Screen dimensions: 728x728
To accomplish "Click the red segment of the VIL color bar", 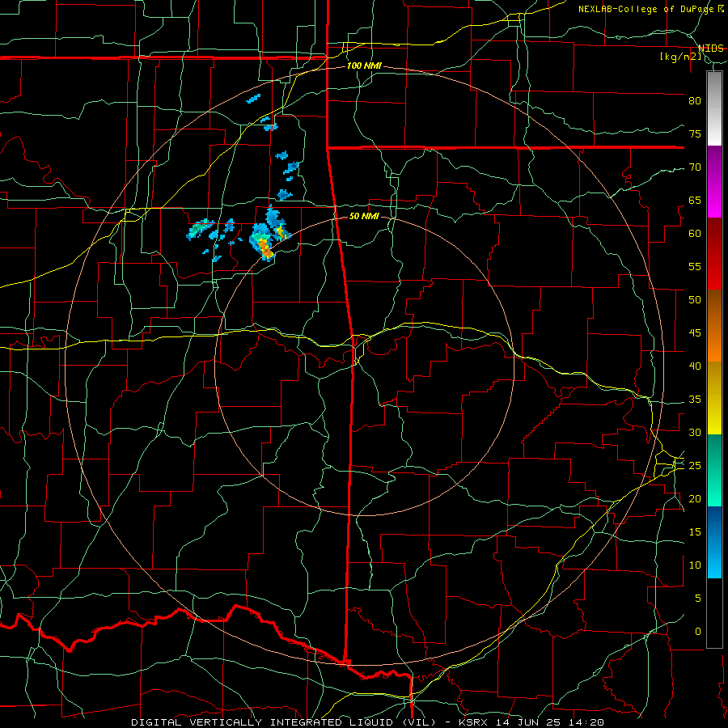I will coord(714,254).
